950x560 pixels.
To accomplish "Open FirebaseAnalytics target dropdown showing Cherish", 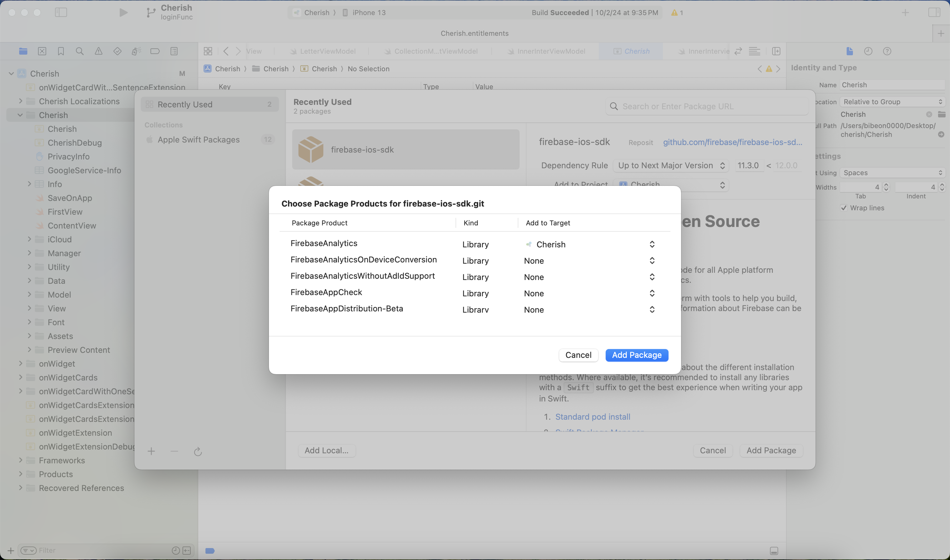I will click(x=590, y=245).
